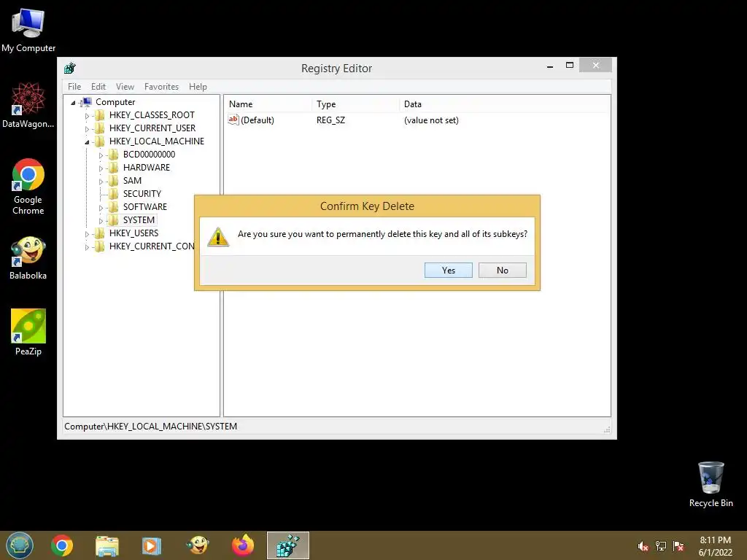The width and height of the screenshot is (747, 560).
Task: Open the View menu
Action: pos(125,87)
